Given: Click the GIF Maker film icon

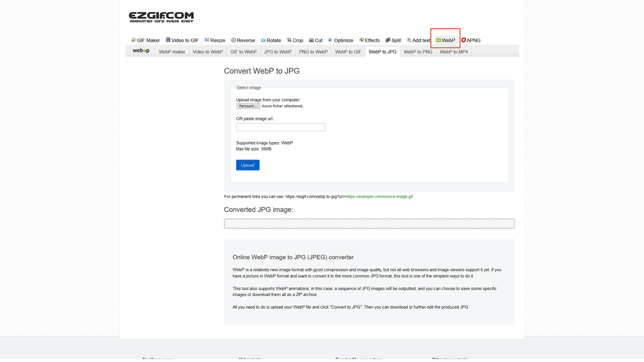Looking at the screenshot, I should 133,40.
